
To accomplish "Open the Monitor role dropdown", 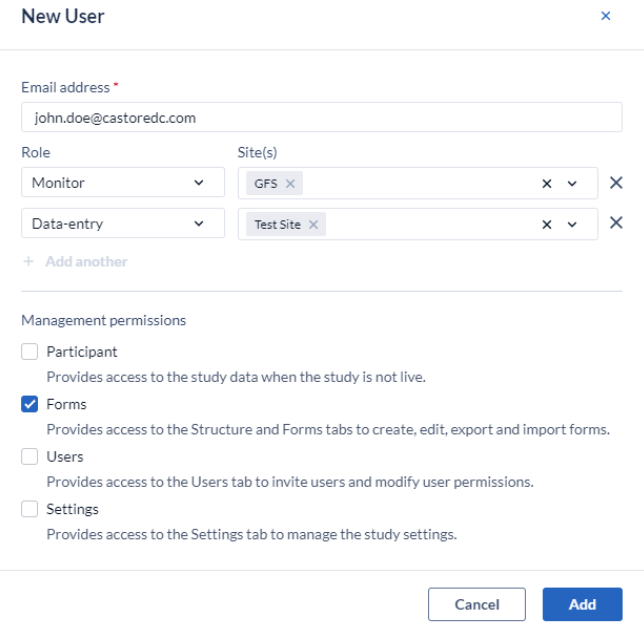I will click(123, 182).
